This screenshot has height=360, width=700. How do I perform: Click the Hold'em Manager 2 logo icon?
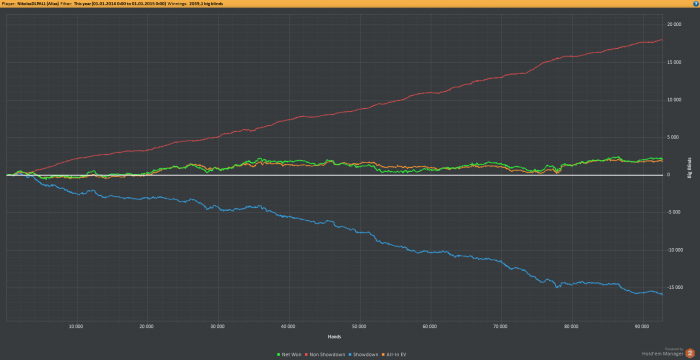pyautogui.click(x=689, y=353)
